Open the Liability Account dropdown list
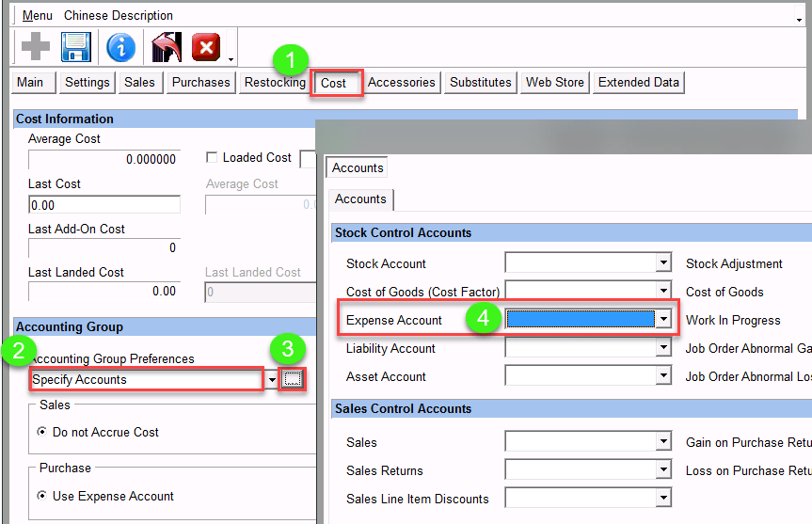 (663, 348)
